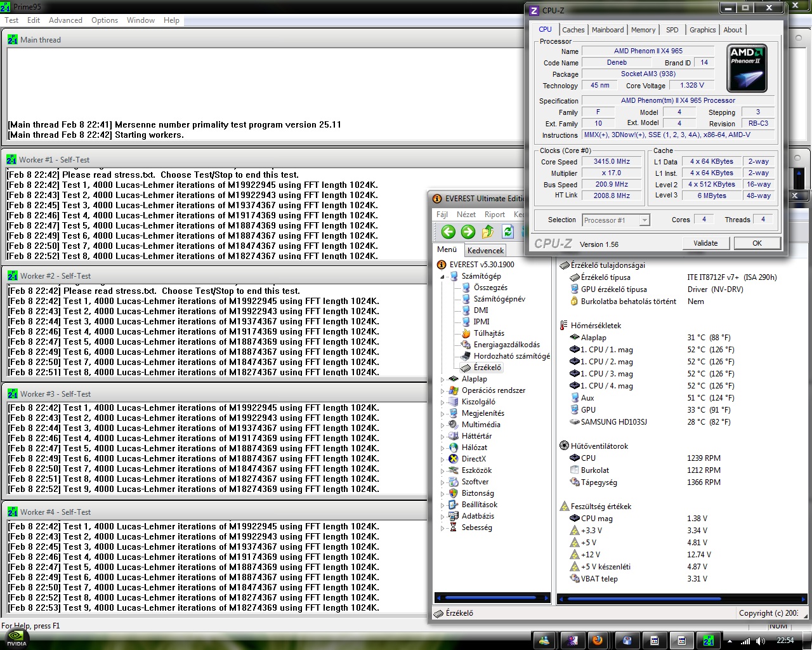Select the Worker #2 Self-Test window icon
Viewport: 812px width, 650px height.
pyautogui.click(x=13, y=276)
